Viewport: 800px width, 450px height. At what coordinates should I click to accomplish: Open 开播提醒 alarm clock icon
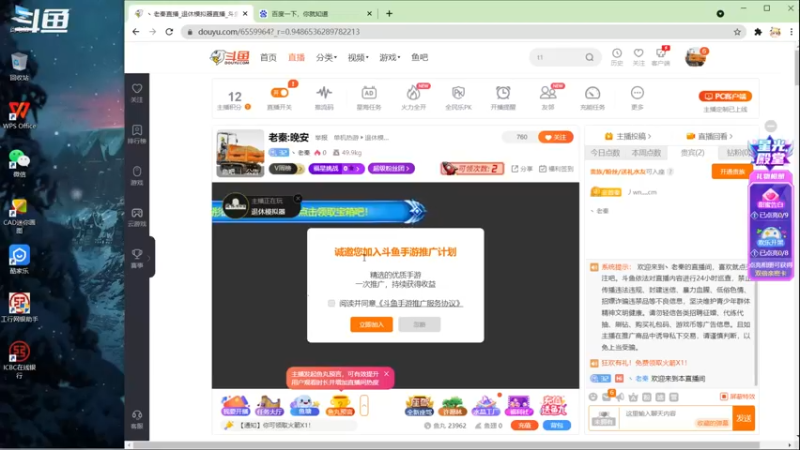coord(503,97)
